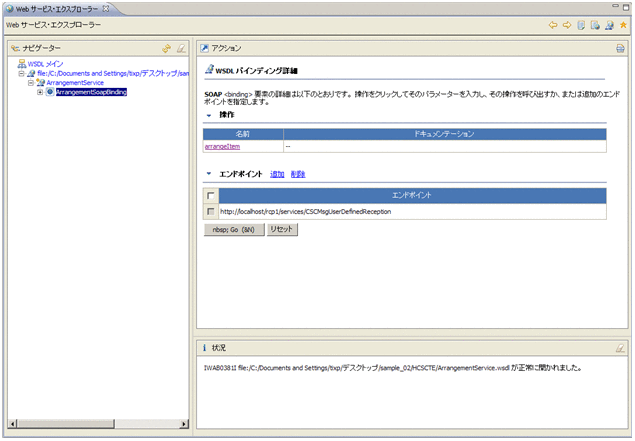This screenshot has height=441, width=635.
Task: Collapse the ArrangementService tree node
Action: 30,83
